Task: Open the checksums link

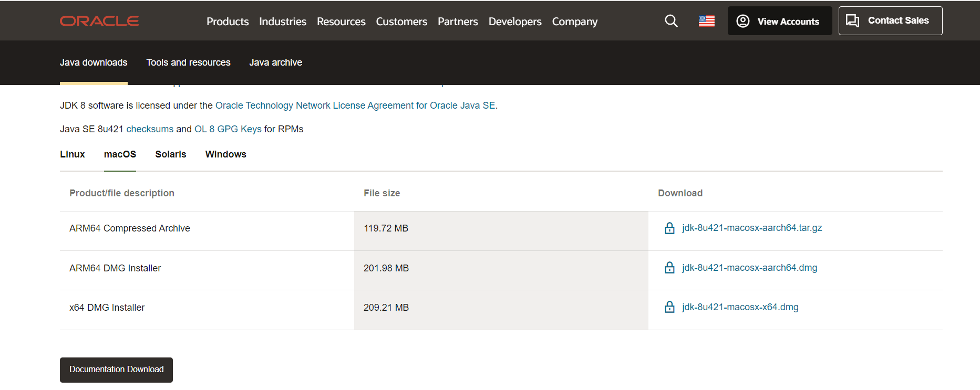Action: (x=150, y=129)
